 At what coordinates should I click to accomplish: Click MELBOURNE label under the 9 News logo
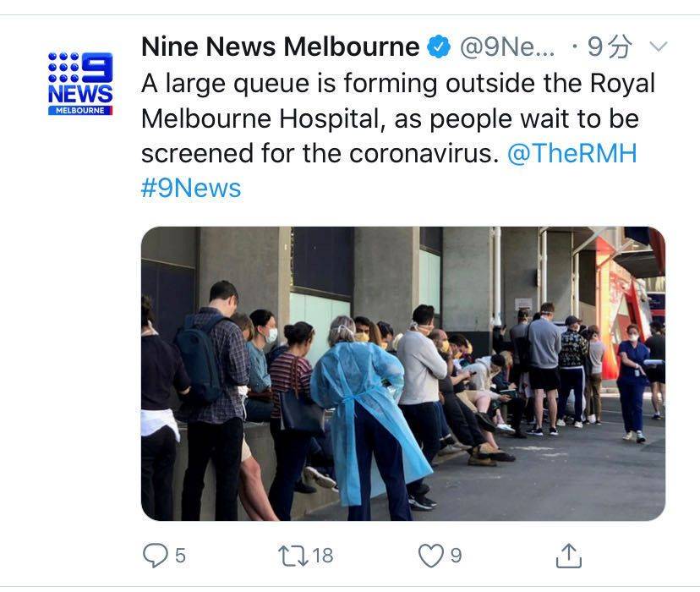tap(80, 110)
